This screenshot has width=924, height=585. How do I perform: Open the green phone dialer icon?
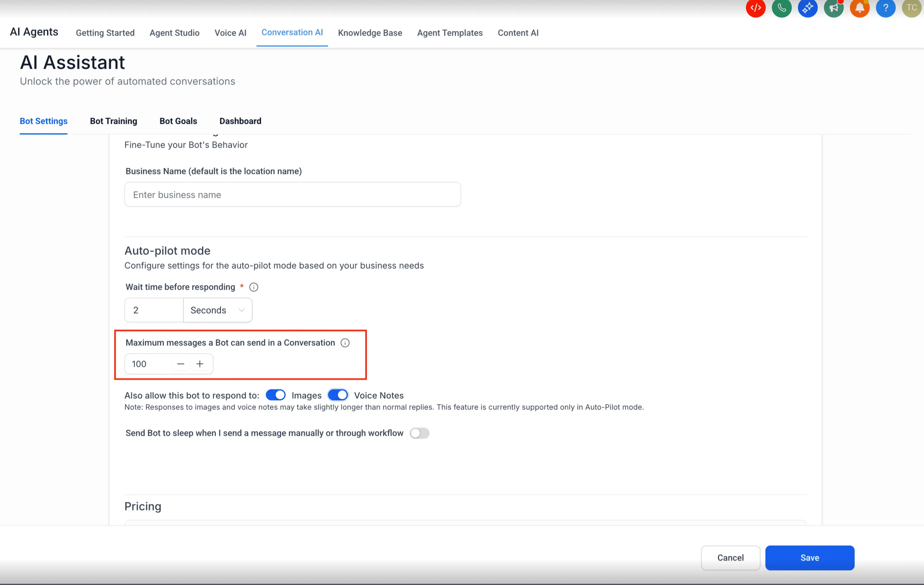click(781, 8)
